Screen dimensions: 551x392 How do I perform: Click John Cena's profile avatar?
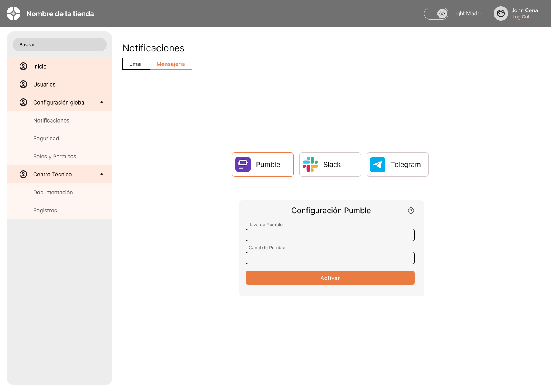pos(500,13)
